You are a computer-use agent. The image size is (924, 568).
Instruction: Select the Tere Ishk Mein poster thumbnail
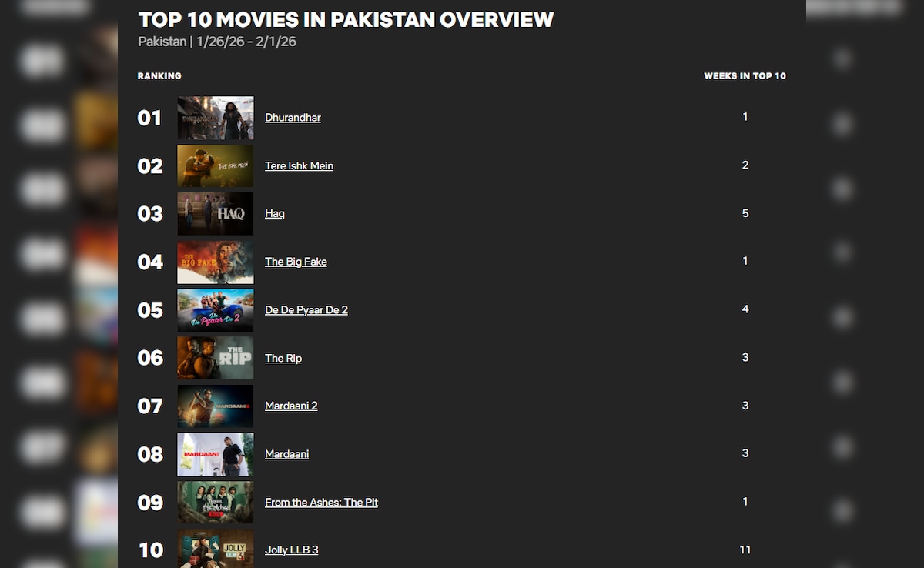(216, 165)
